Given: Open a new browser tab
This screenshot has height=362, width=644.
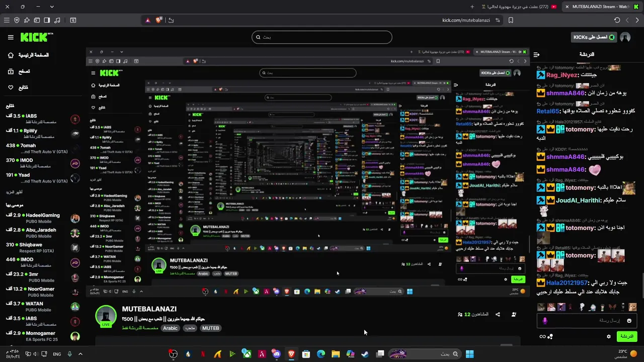Looking at the screenshot, I should pos(472,7).
